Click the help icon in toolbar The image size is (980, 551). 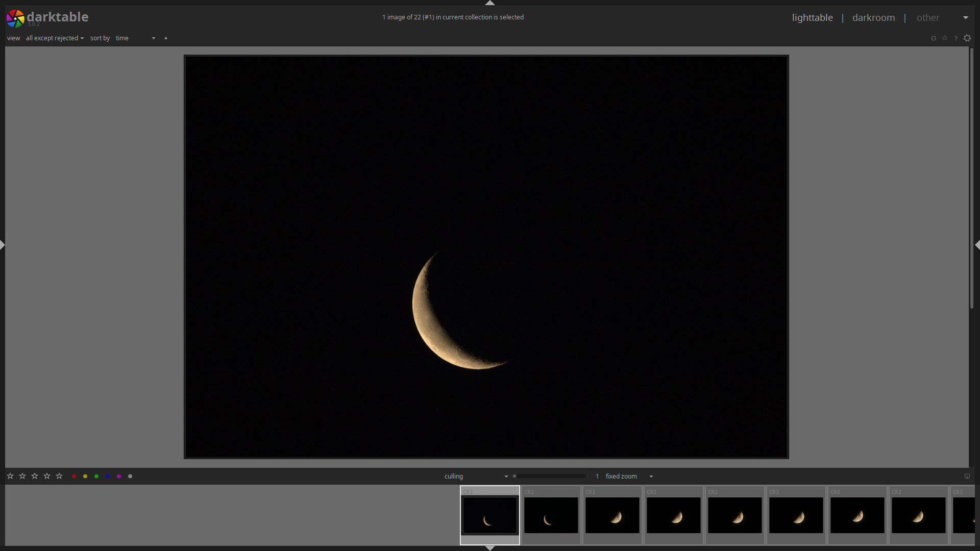pyautogui.click(x=956, y=38)
